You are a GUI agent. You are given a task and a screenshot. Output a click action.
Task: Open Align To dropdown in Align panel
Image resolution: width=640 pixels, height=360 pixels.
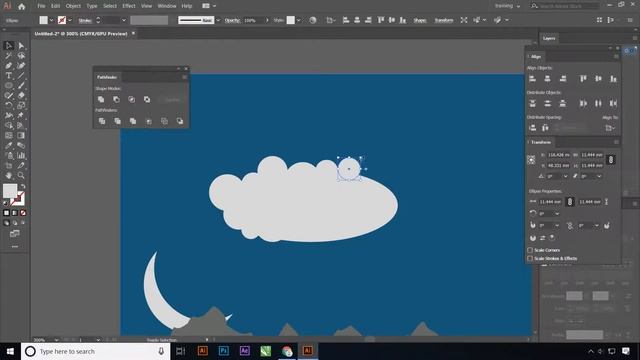pos(610,128)
